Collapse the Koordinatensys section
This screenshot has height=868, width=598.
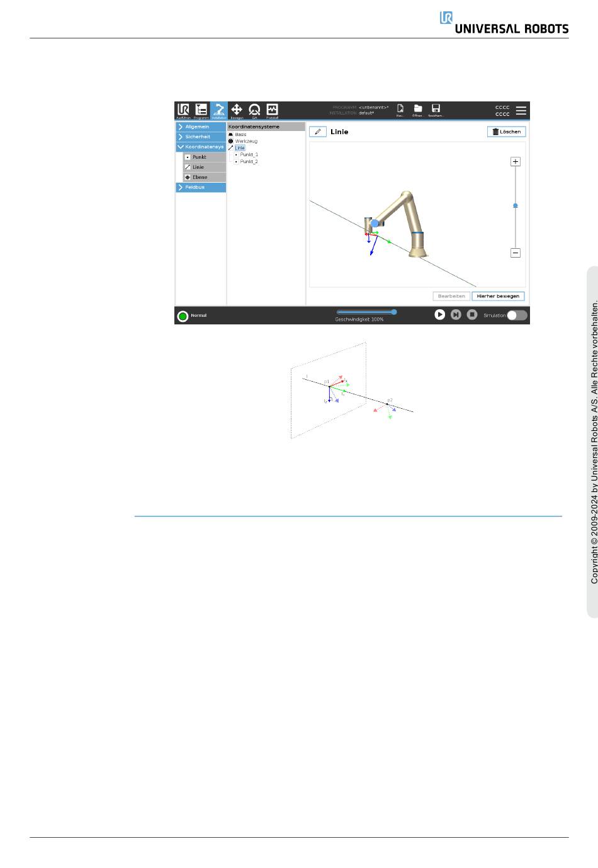tap(201, 147)
